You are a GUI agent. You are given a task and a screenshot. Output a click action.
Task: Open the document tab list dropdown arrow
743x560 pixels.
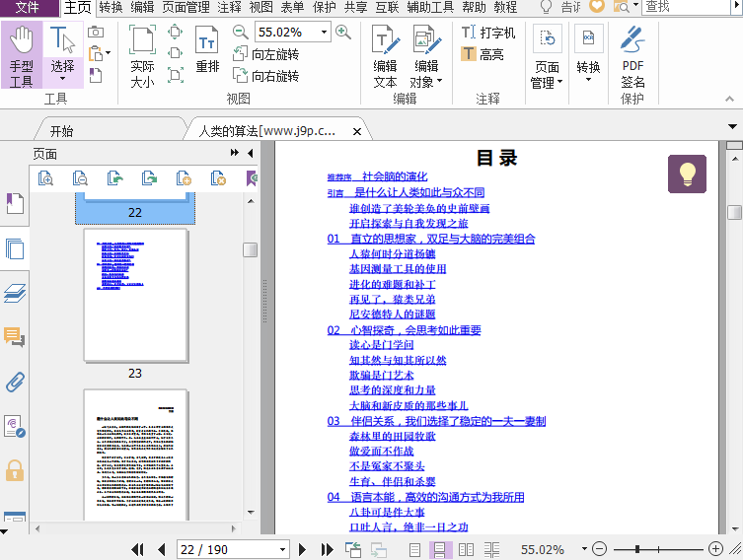(732, 126)
